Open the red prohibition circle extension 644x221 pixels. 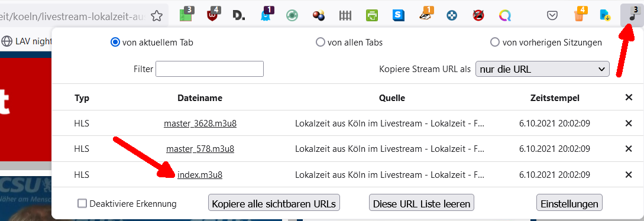(478, 16)
